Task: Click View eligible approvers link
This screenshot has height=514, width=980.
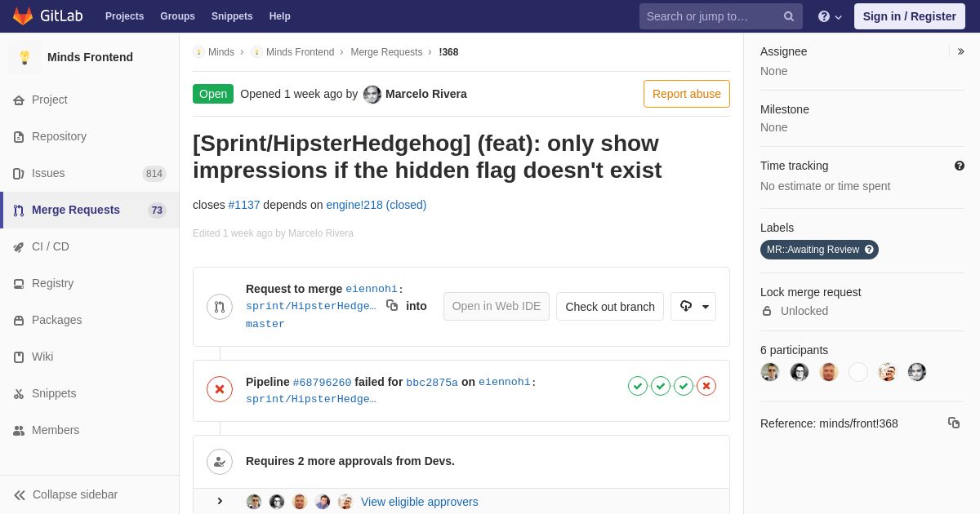Action: (420, 502)
